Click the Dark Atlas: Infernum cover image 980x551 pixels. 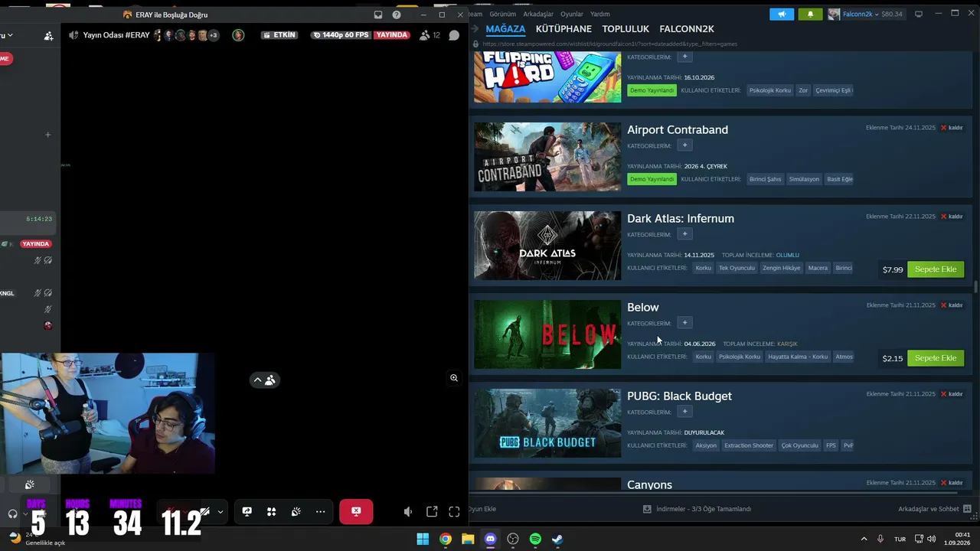[547, 246]
